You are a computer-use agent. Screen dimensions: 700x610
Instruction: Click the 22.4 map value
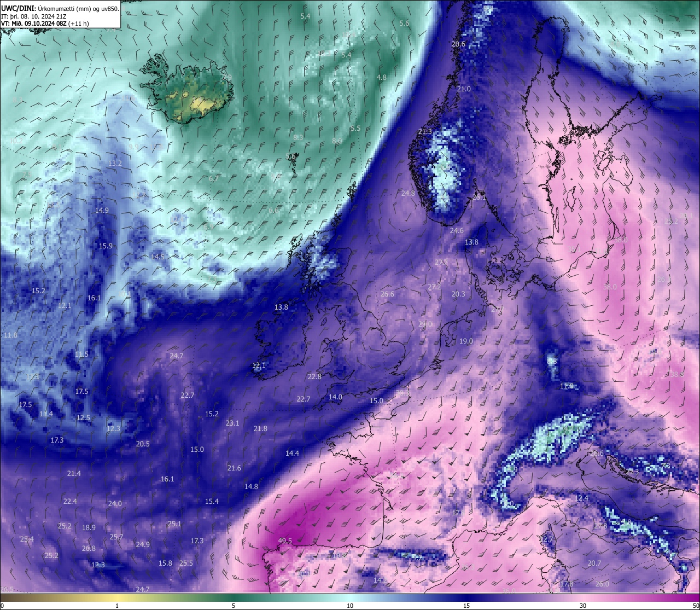tap(70, 501)
